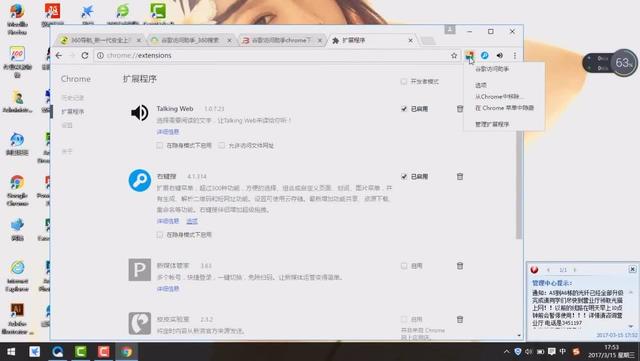The width and height of the screenshot is (640, 361).
Task: Open about item in Chrome sidebar
Action: click(67, 152)
